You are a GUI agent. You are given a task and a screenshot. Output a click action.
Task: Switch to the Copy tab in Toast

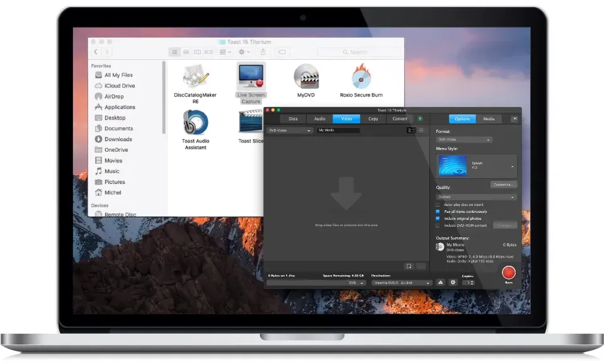pos(373,119)
